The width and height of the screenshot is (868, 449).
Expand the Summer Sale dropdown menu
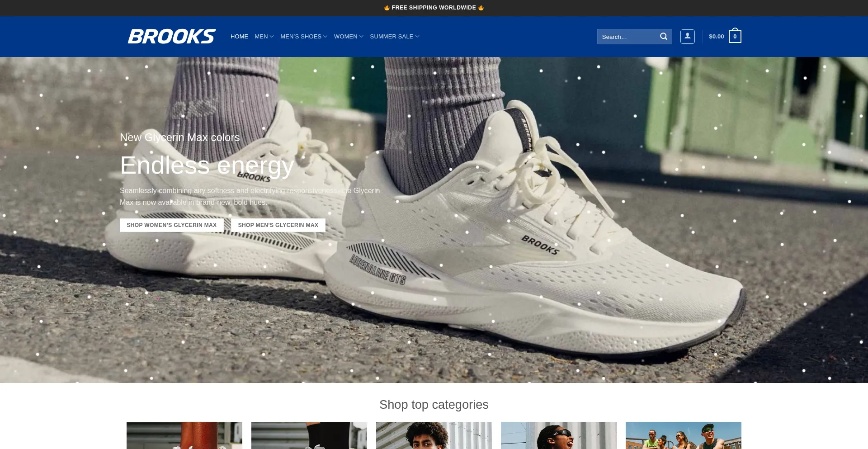(394, 37)
